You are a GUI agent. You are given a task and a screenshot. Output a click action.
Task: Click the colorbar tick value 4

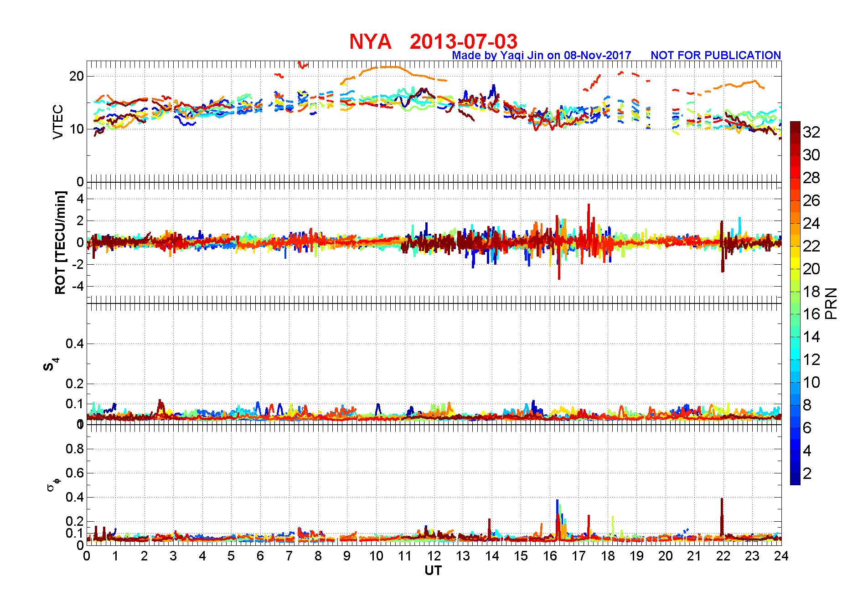(x=807, y=451)
